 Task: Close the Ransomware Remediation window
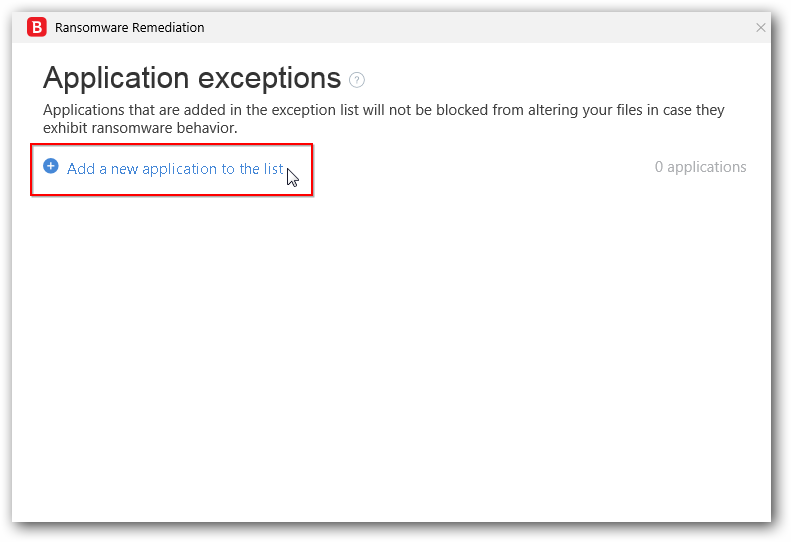[761, 28]
